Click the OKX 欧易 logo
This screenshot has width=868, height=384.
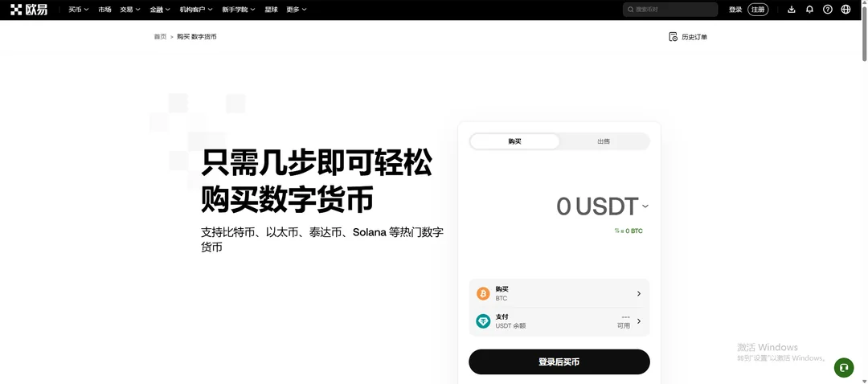tap(29, 10)
